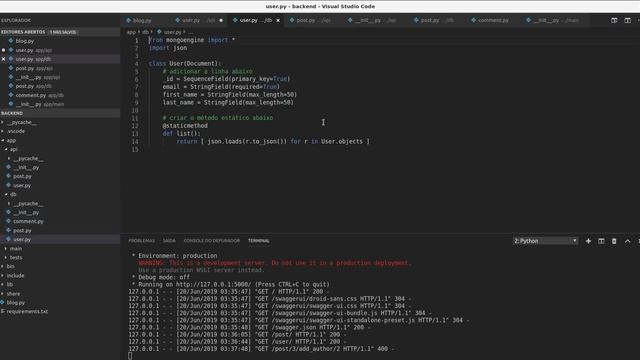Open requirements.txt in the explorer
The width and height of the screenshot is (640, 360).
click(27, 311)
